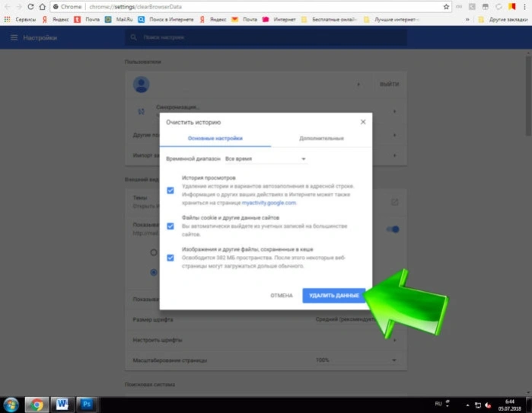Click the volume tray icon
This screenshot has width=532, height=413.
[488, 405]
